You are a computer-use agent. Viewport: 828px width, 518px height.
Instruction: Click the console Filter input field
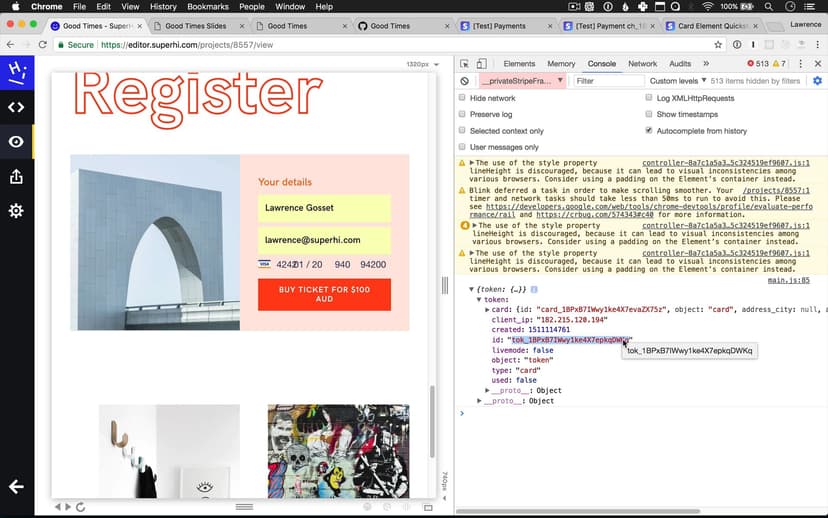[606, 81]
